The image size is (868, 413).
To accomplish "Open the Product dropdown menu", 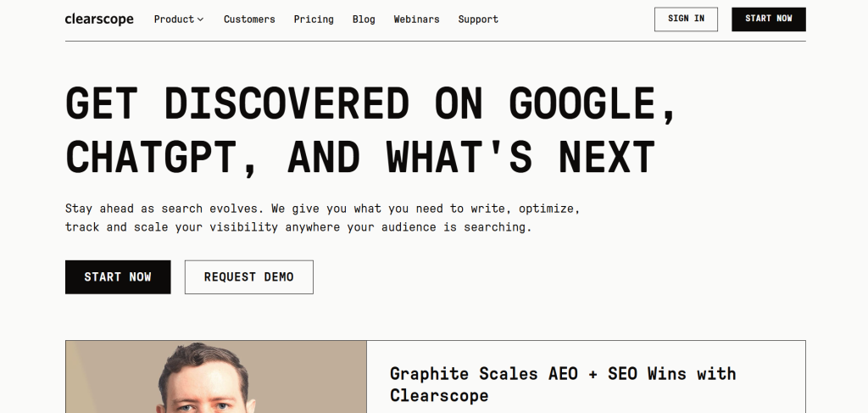I will click(x=174, y=20).
